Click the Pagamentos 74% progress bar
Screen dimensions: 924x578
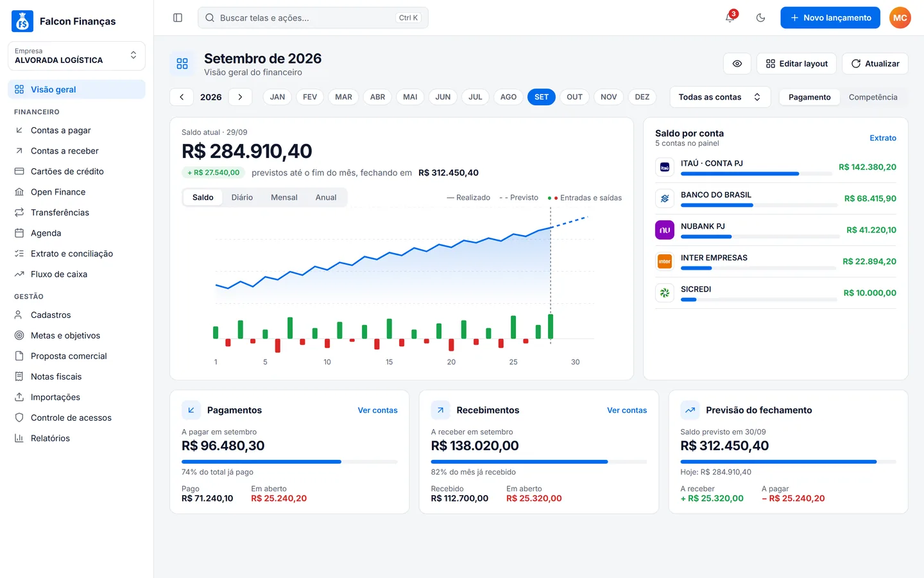point(289,462)
